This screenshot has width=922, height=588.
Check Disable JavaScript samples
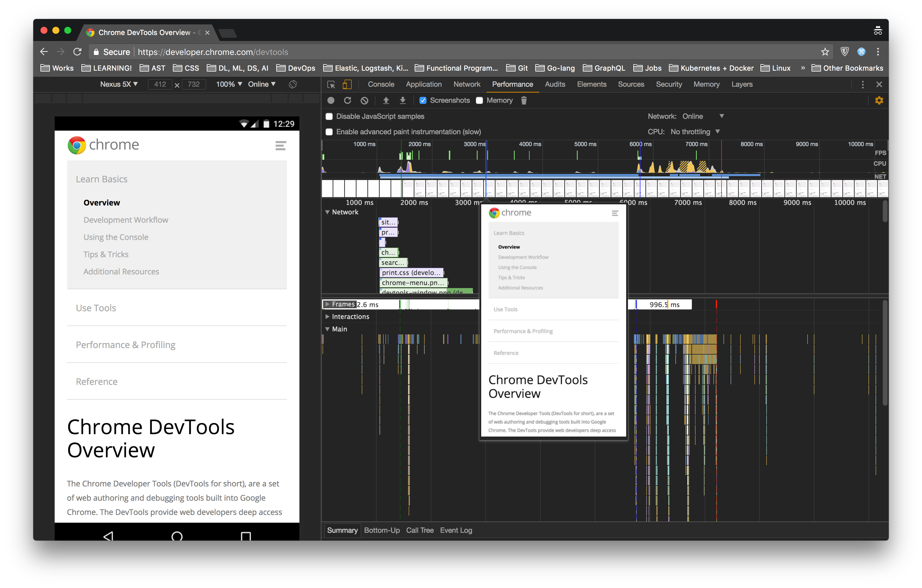click(x=329, y=116)
